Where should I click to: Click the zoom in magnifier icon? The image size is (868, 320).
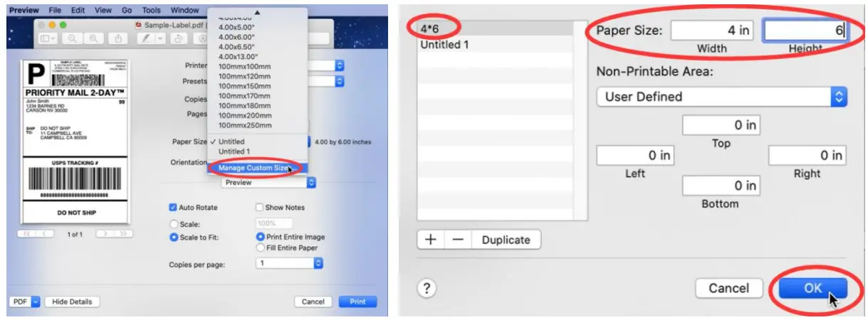click(x=94, y=38)
